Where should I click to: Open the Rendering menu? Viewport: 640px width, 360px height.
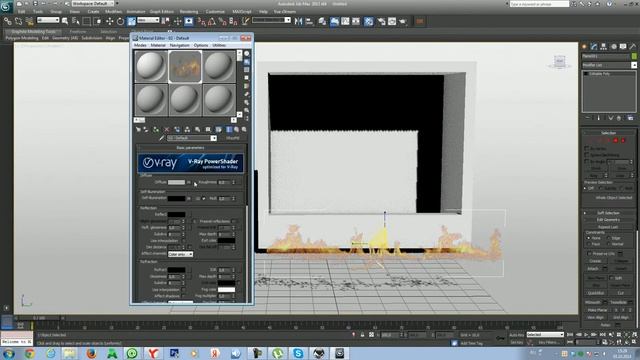189,11
